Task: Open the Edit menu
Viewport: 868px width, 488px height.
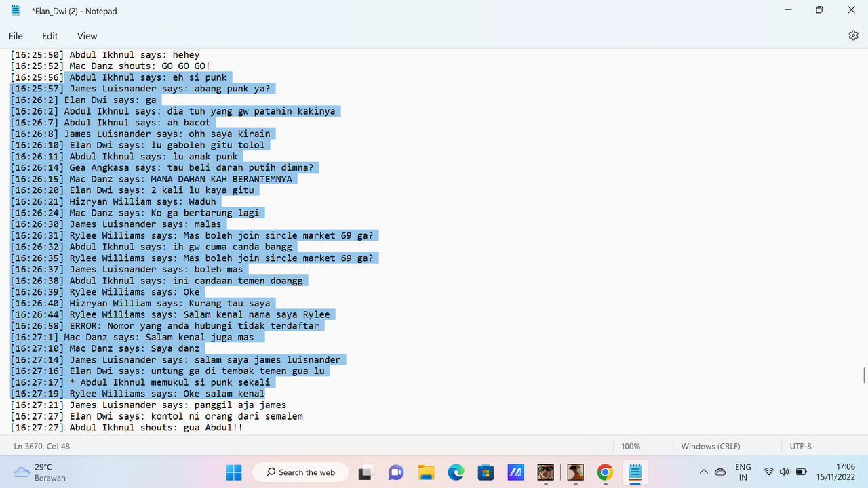Action: point(50,36)
